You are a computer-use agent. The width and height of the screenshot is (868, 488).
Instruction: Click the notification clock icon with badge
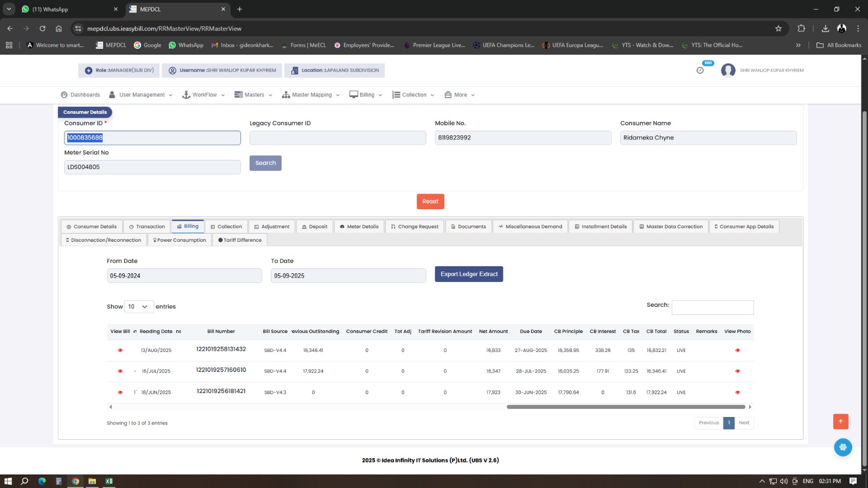(x=700, y=70)
